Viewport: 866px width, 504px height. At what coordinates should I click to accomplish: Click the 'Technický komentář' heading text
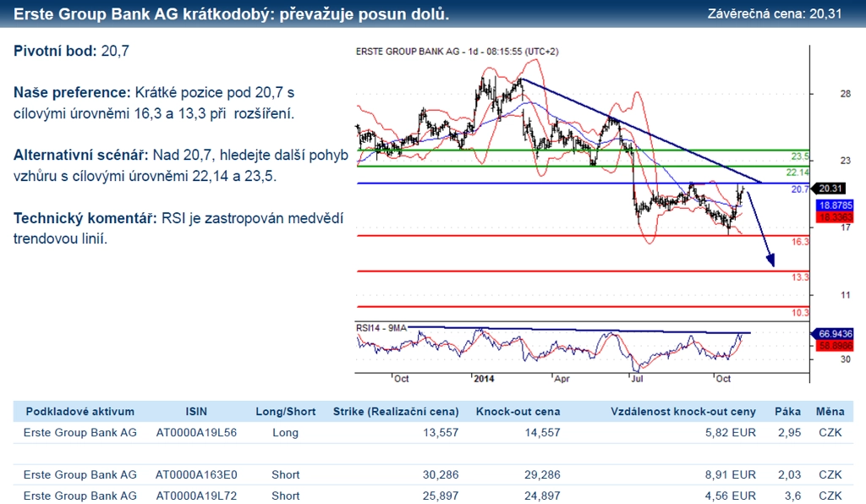click(85, 218)
